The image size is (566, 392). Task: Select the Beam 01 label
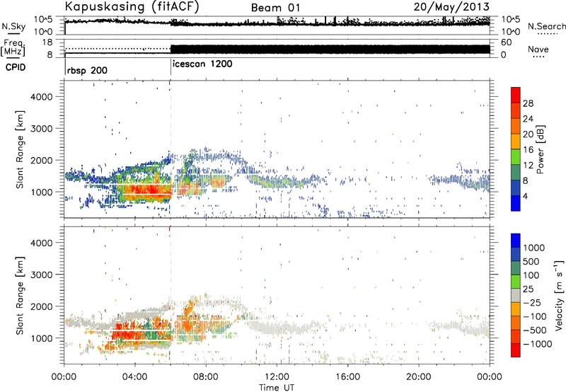tap(275, 8)
